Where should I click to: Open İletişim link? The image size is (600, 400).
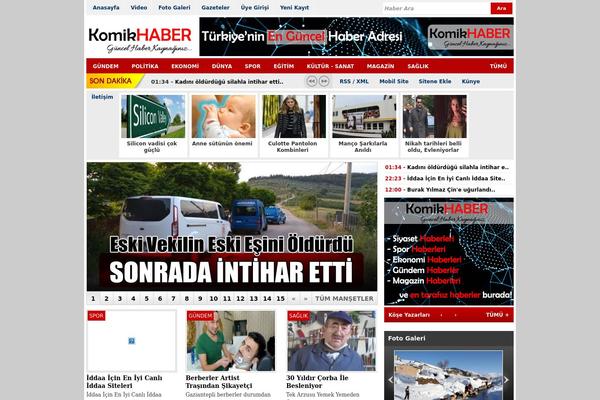pyautogui.click(x=102, y=97)
